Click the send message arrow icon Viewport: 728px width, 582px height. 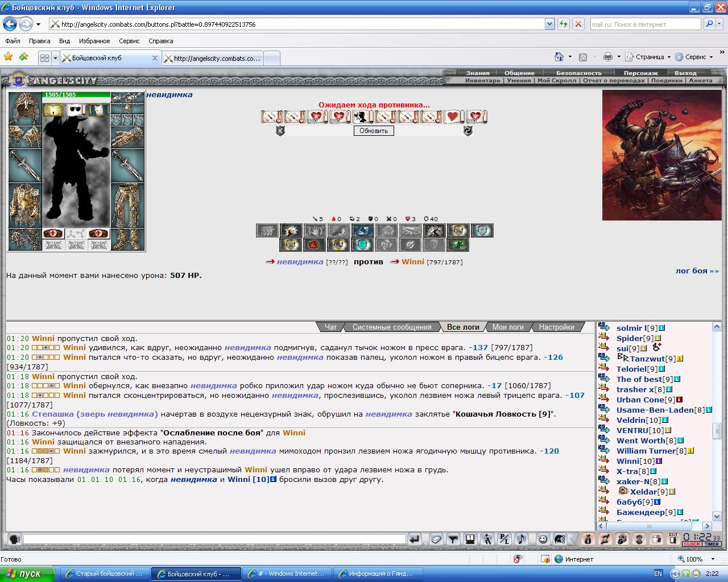click(415, 539)
